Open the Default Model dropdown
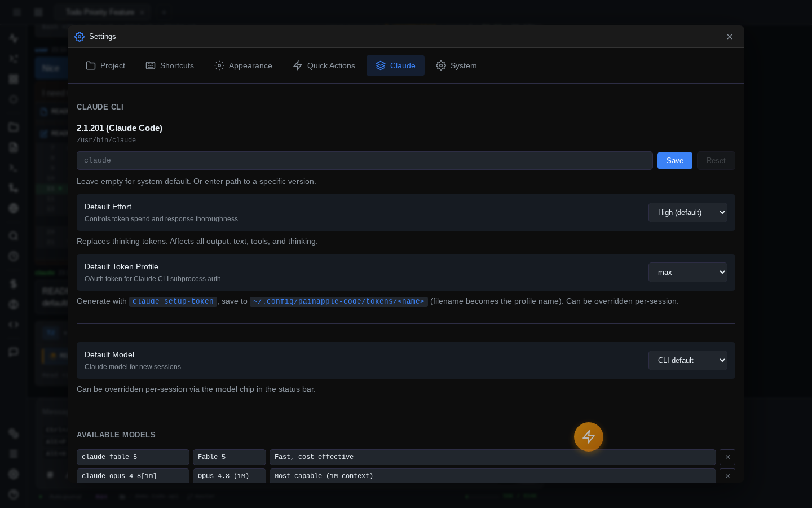The image size is (812, 508). pyautogui.click(x=688, y=361)
